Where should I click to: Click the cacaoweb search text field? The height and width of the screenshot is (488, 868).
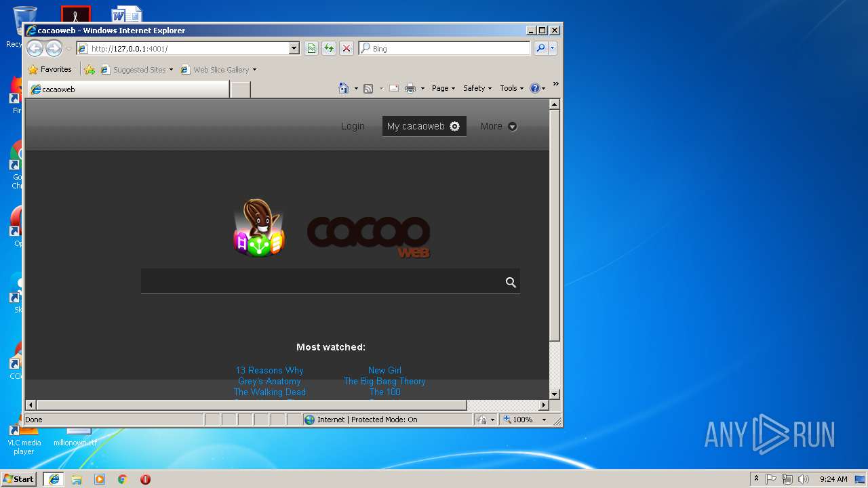click(x=321, y=281)
